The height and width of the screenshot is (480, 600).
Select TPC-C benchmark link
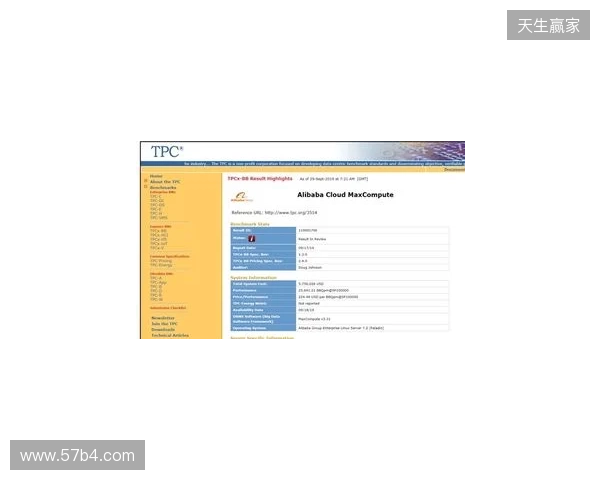click(156, 196)
